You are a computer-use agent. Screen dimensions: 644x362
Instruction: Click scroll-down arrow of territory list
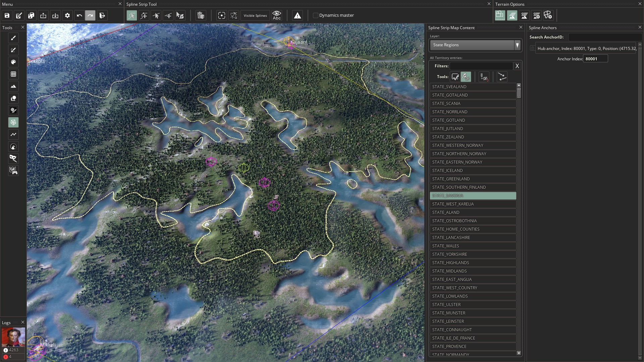point(519,353)
